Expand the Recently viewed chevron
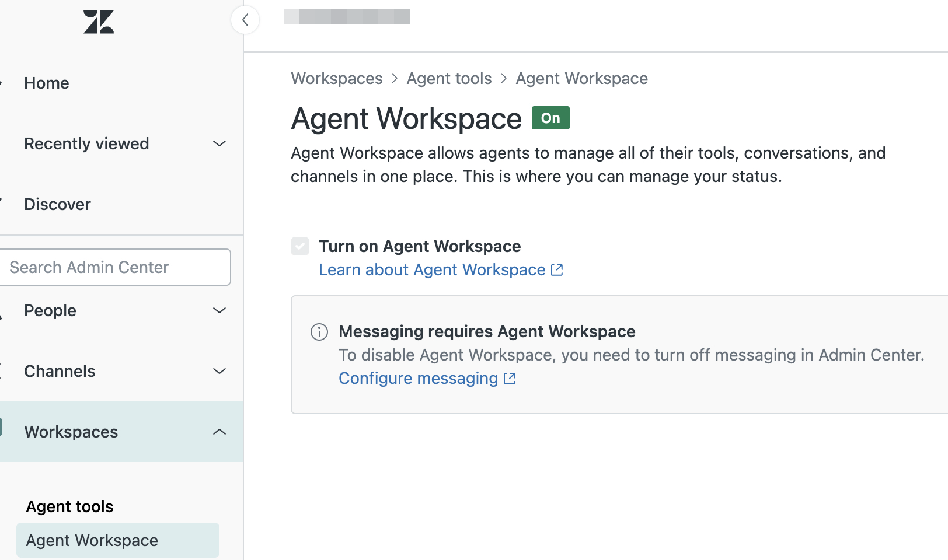This screenshot has height=560, width=948. [219, 143]
